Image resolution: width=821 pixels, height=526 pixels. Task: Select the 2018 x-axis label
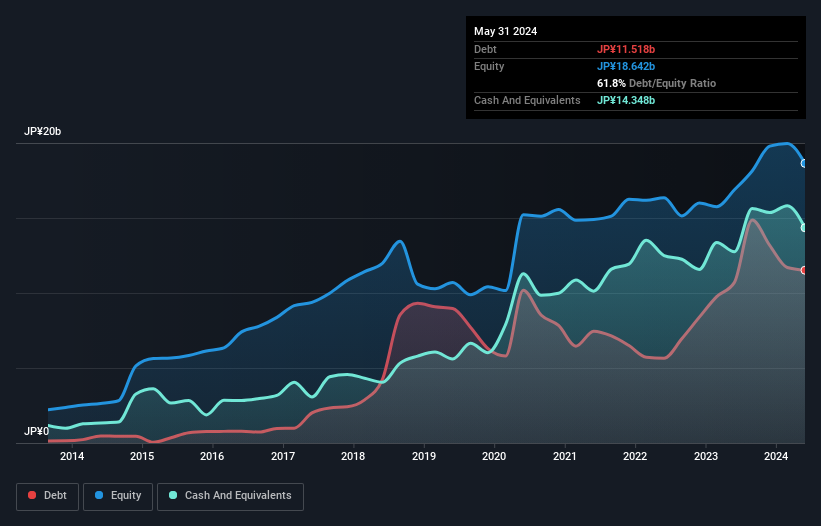point(353,456)
